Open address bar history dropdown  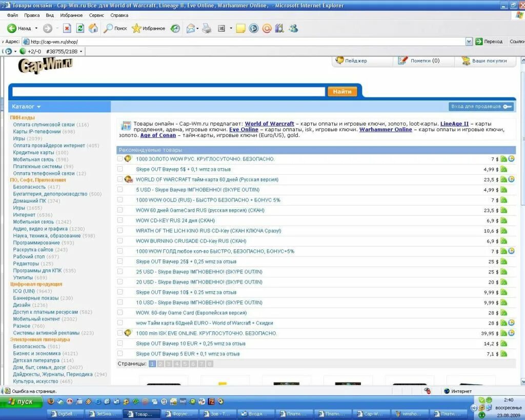click(x=469, y=42)
